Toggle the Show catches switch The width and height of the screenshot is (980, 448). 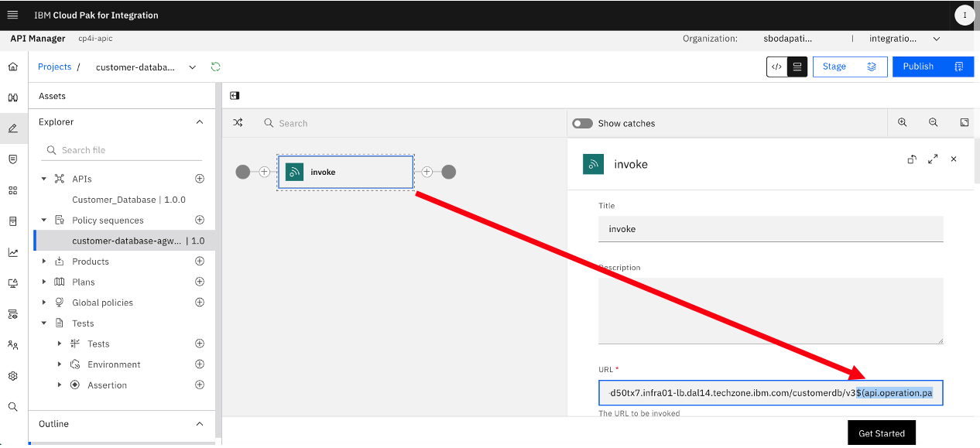582,123
